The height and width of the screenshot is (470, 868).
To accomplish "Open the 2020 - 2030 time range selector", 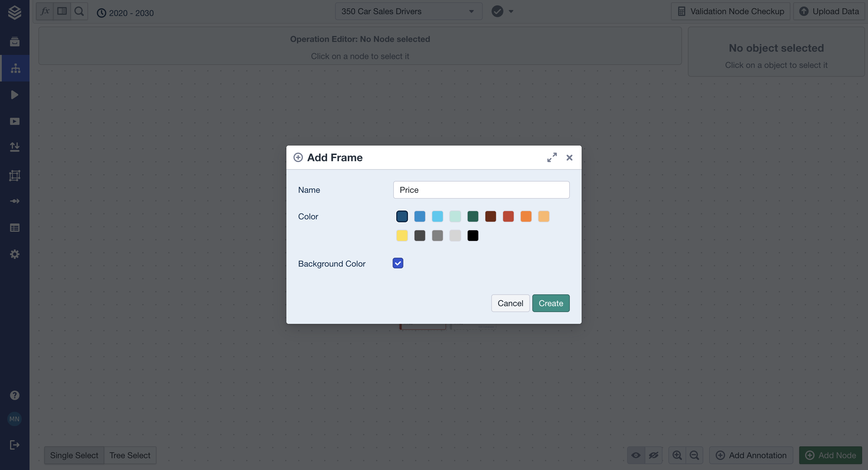I will click(125, 13).
